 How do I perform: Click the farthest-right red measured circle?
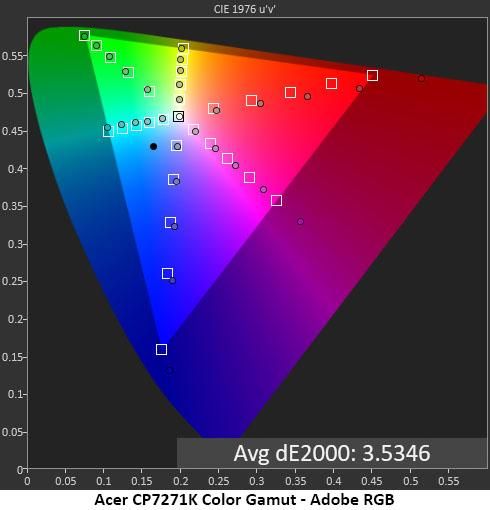coord(422,79)
